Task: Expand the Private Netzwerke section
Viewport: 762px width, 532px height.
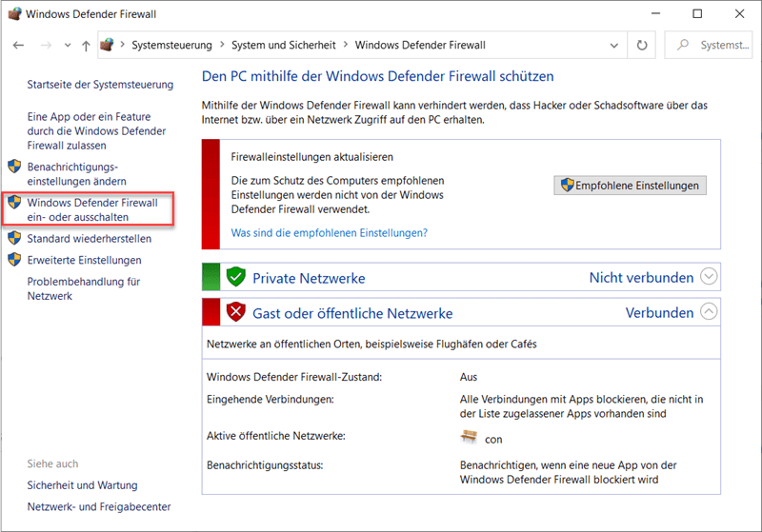Action: point(709,276)
